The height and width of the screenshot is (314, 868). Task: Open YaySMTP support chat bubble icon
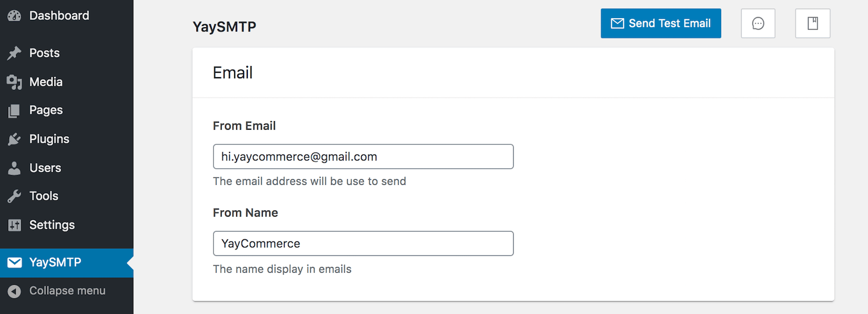pyautogui.click(x=757, y=23)
